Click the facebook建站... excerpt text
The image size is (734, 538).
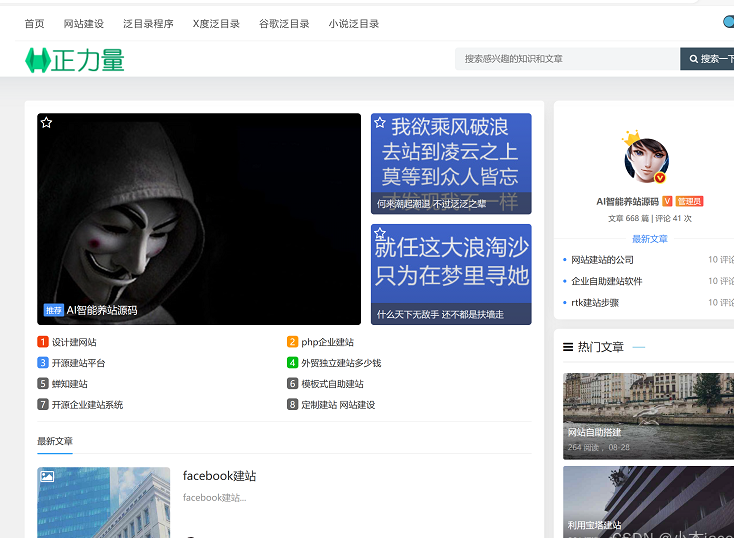214,498
